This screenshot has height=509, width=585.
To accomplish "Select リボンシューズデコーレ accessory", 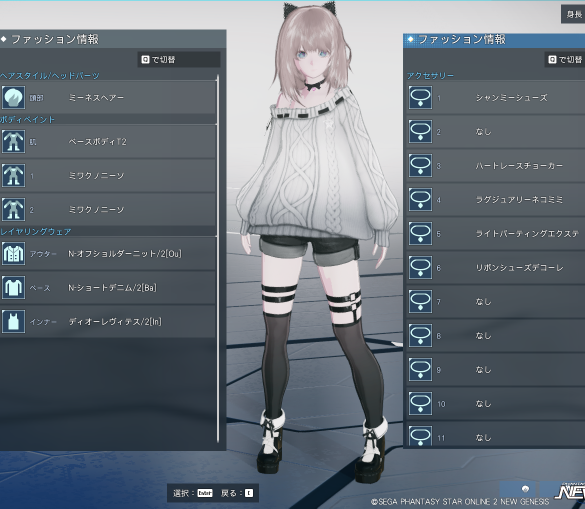I will (x=495, y=267).
